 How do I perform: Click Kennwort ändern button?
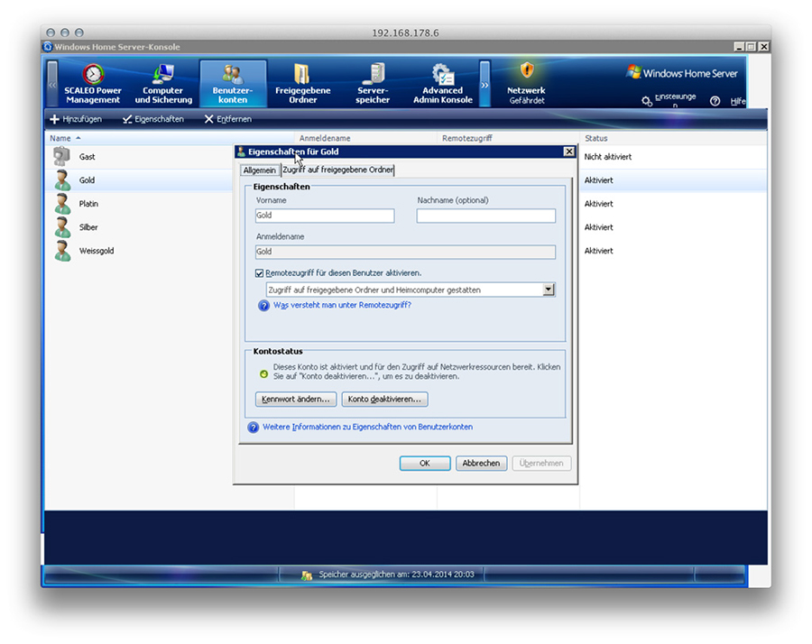[x=296, y=400]
